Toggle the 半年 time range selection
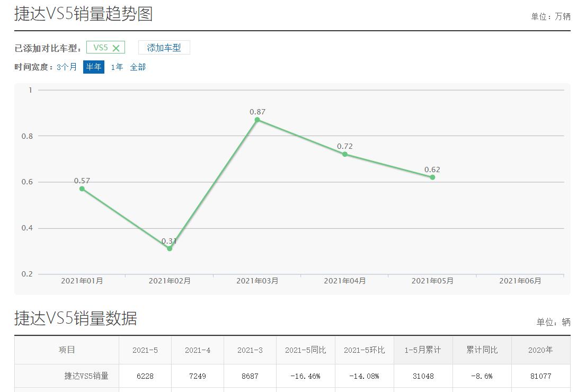577x392 pixels. pyautogui.click(x=94, y=67)
